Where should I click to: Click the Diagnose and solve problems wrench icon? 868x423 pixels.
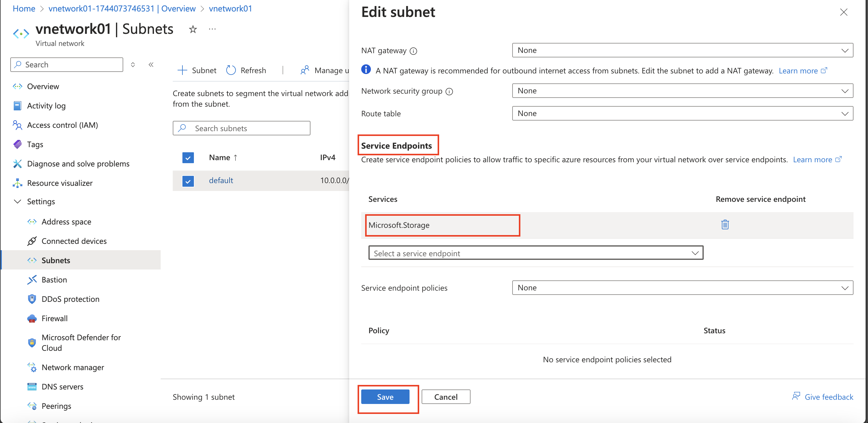tap(18, 164)
